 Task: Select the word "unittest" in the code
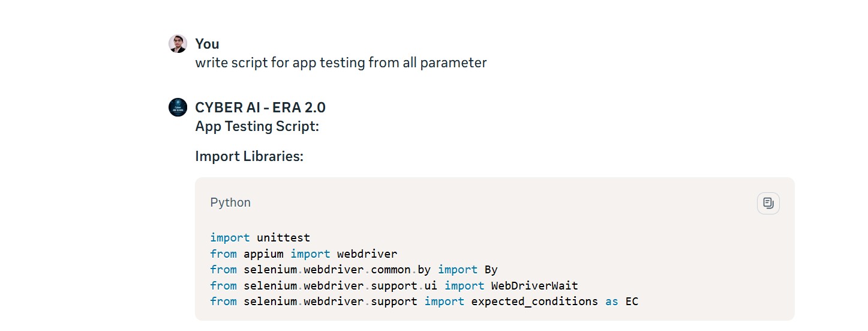click(283, 238)
